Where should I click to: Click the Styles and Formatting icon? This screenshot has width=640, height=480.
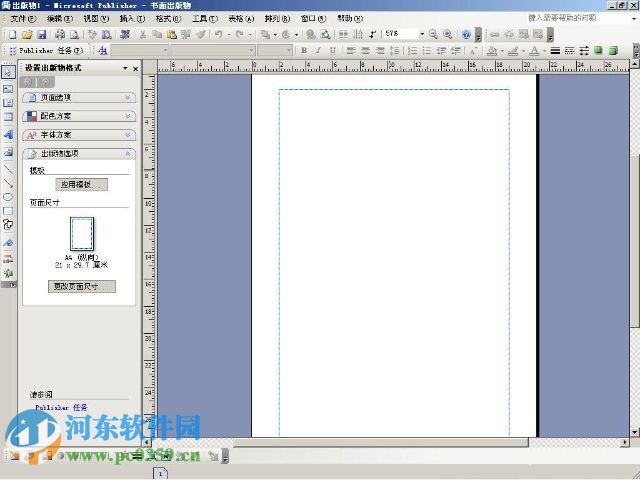(103, 51)
